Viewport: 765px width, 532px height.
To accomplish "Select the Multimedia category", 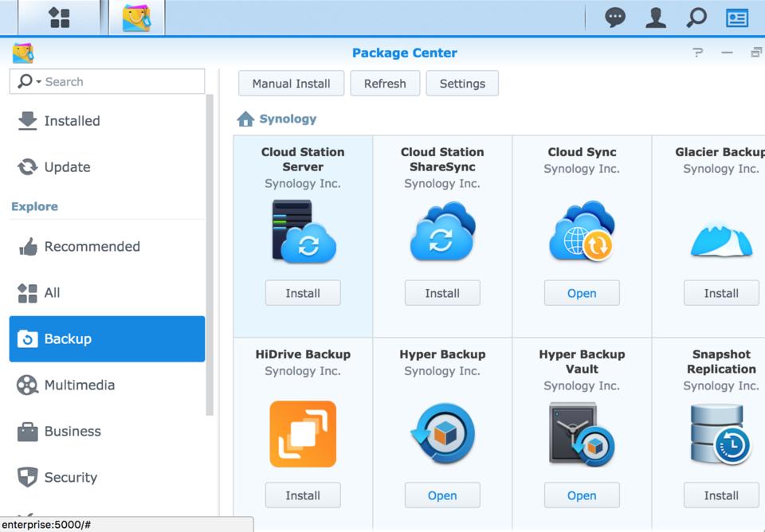I will click(x=79, y=385).
